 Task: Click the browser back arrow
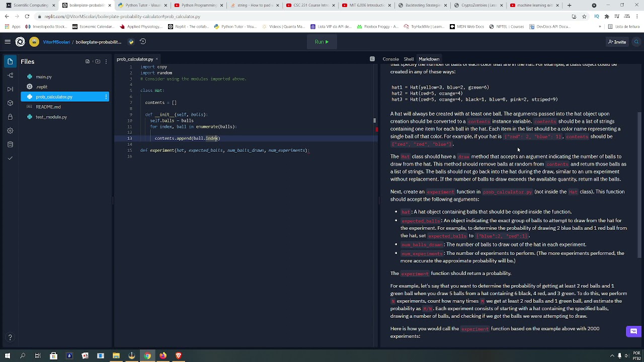tap(7, 16)
